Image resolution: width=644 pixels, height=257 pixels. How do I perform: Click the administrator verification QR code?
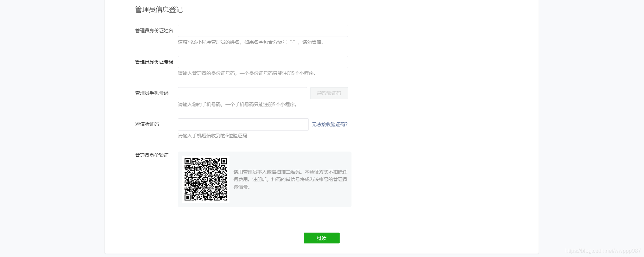206,179
